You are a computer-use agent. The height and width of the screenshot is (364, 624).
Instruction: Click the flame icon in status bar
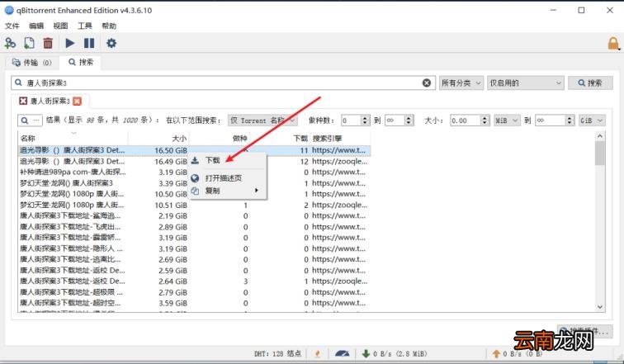click(x=318, y=353)
